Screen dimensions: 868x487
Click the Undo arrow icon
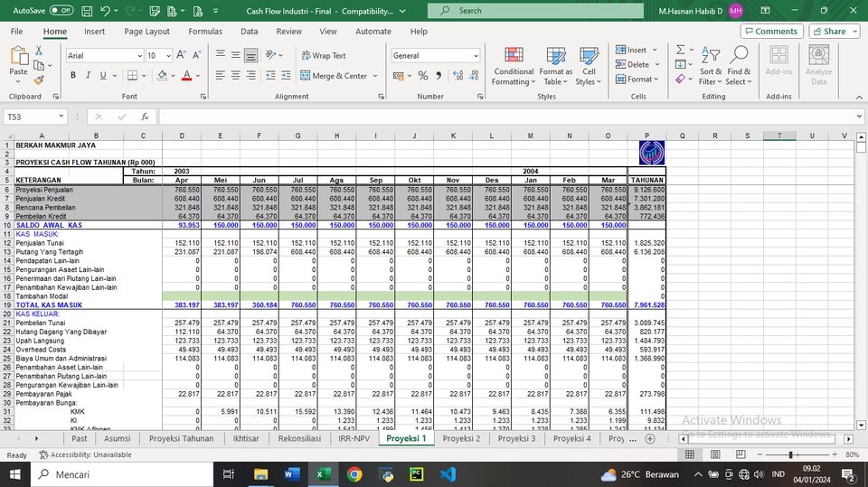point(105,11)
